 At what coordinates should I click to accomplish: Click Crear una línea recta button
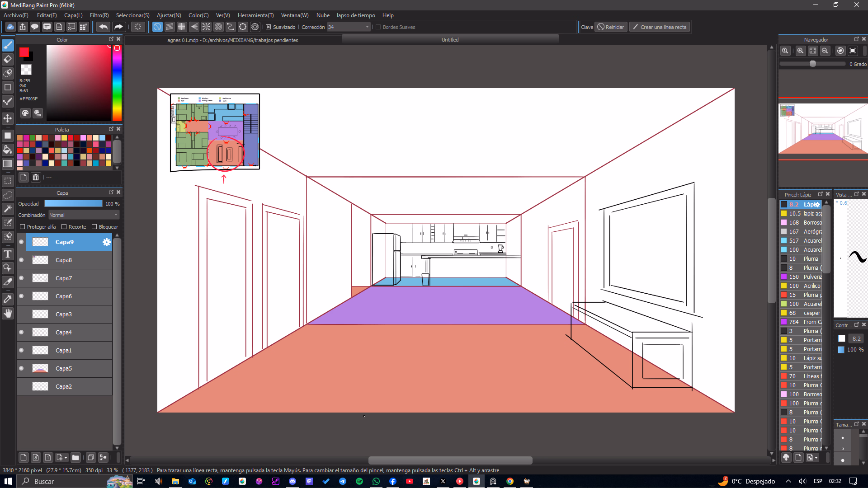click(x=659, y=27)
